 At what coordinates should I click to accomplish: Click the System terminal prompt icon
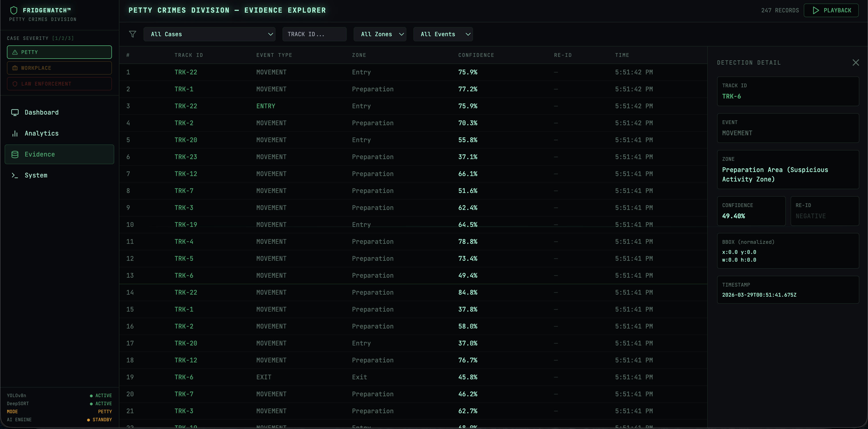point(15,175)
